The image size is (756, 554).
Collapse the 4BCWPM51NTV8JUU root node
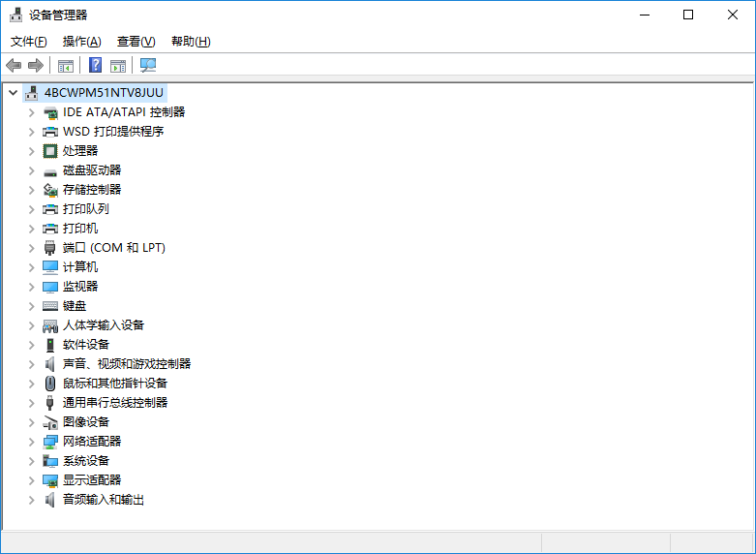[12, 92]
